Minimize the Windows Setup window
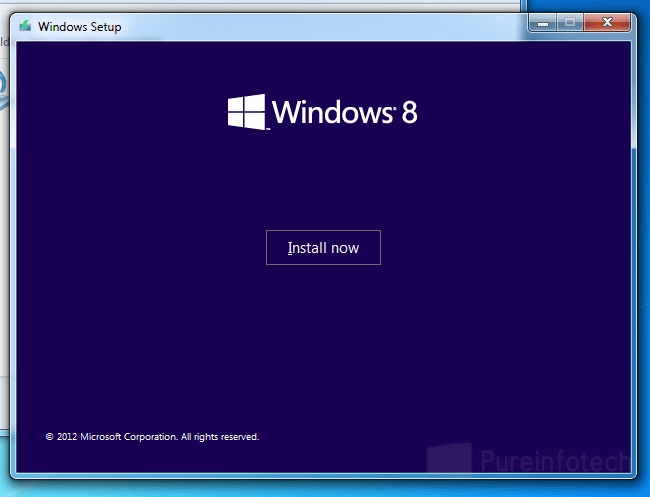 [542, 22]
